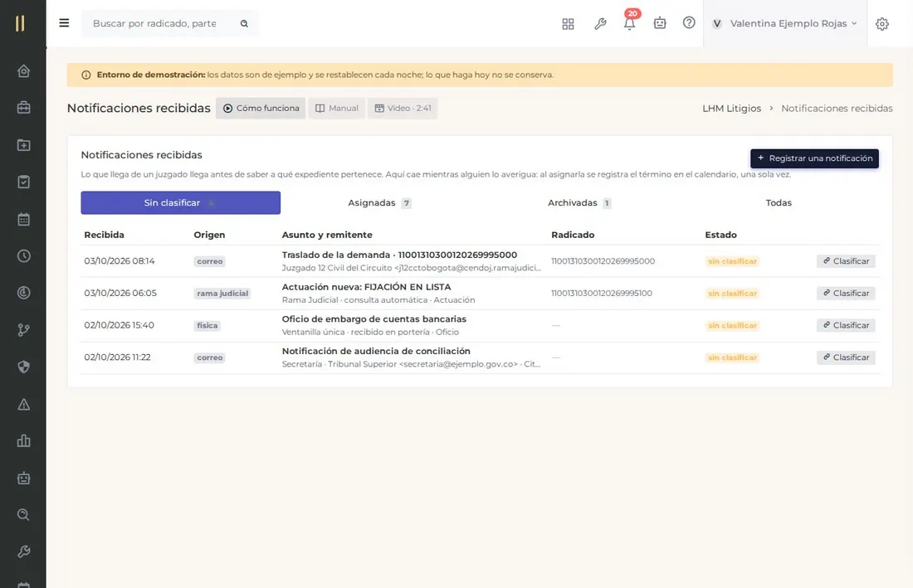The height and width of the screenshot is (588, 913).
Task: Open the pie-chart clock icon in sidebar
Action: (23, 293)
